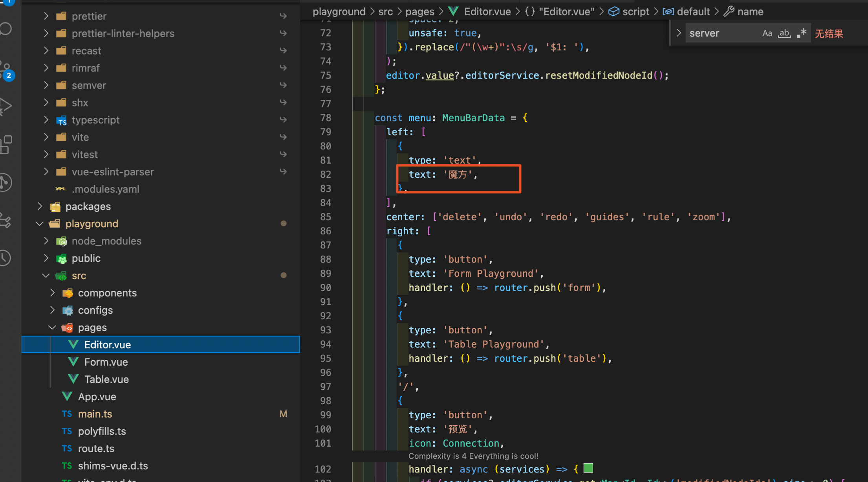Screen dimensions: 868x482
Task: Click the public folder icon
Action: 61,258
